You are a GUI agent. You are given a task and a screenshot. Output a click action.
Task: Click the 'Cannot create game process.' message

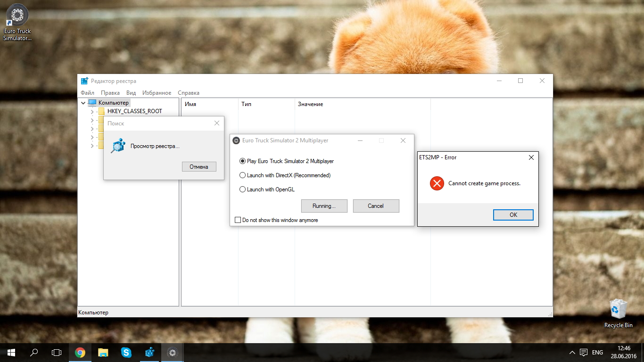[x=484, y=183]
